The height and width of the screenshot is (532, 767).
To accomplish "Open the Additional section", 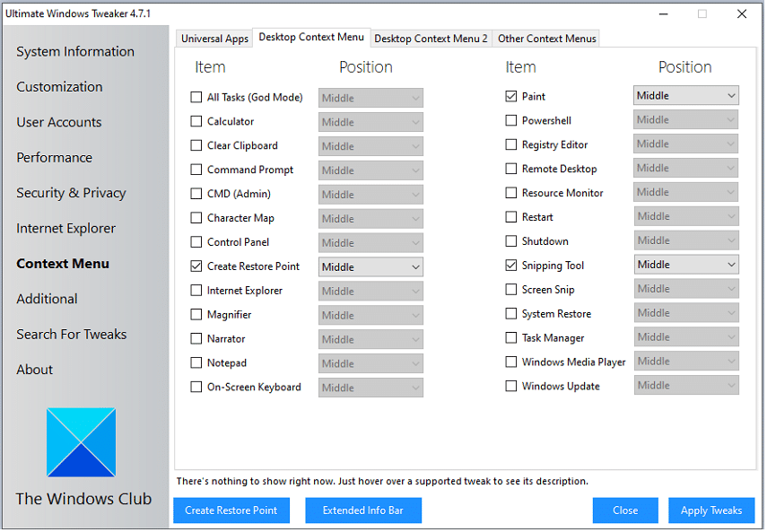I will tap(47, 299).
